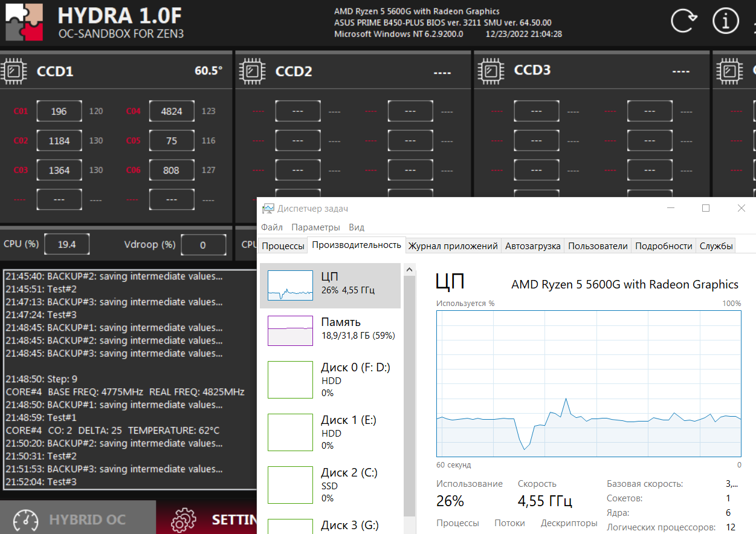Switch to Подробности tab
The width and height of the screenshot is (756, 534).
click(664, 246)
